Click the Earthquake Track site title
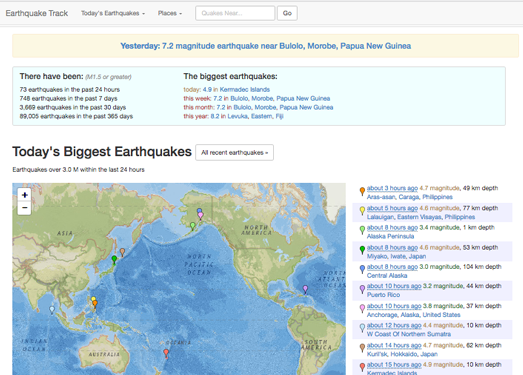 point(37,13)
